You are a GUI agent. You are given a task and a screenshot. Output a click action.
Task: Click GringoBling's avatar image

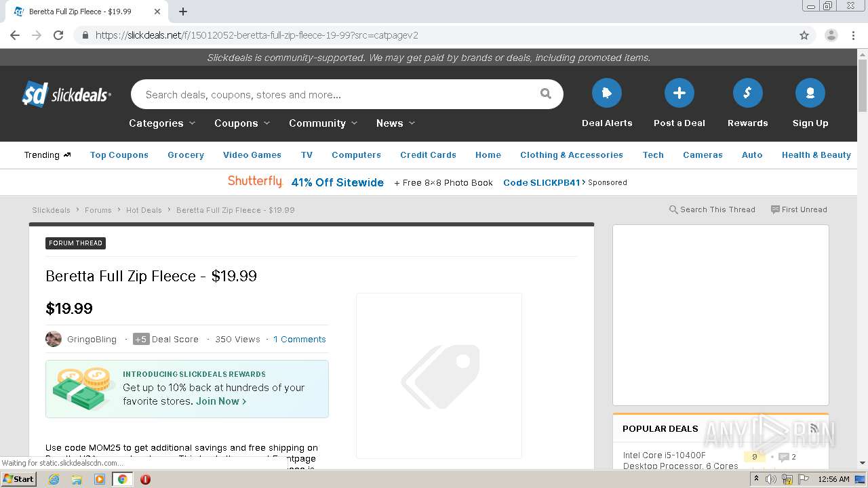[54, 339]
